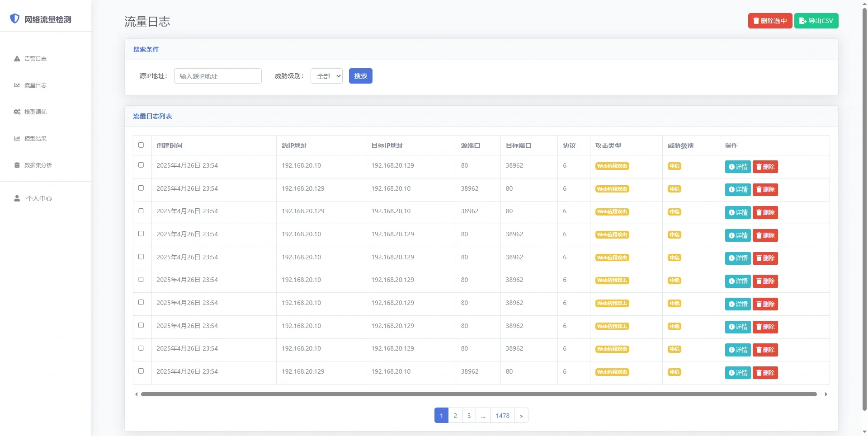This screenshot has height=436, width=868.
Task: Tap the trash icon in the fourth row
Action: coord(759,235)
